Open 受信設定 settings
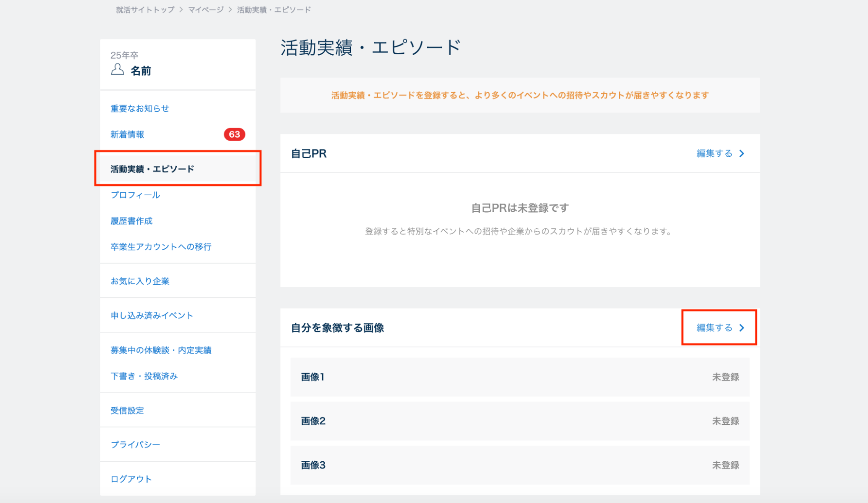The height and width of the screenshot is (503, 868). (127, 411)
